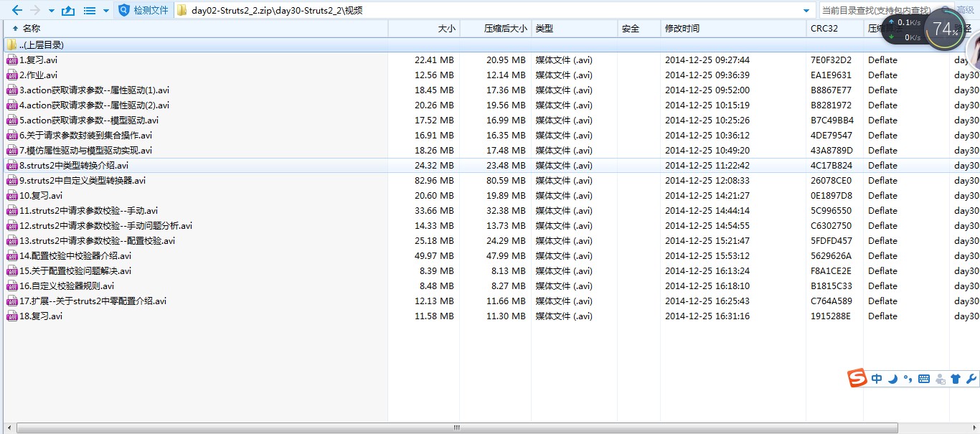Click file icon of 4.action获取请求参数--属性驱动(2).avi
The width and height of the screenshot is (980, 434).
[12, 105]
